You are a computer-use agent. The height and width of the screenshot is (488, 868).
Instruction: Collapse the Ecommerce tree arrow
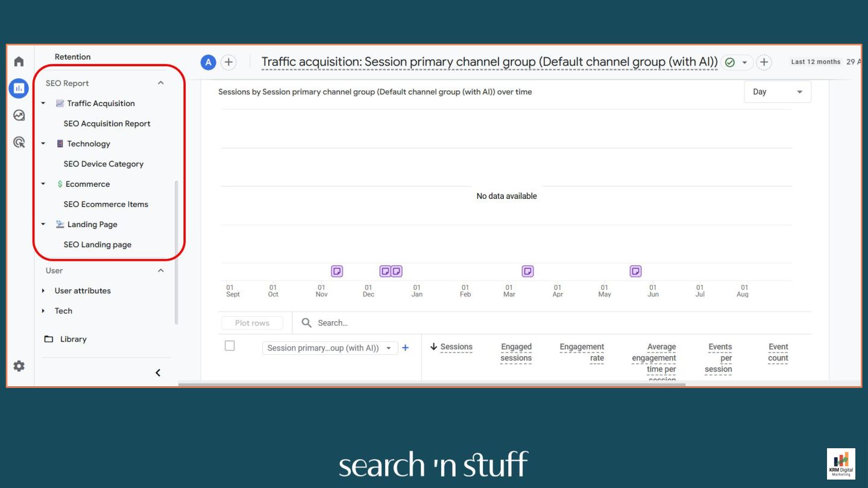click(x=43, y=184)
